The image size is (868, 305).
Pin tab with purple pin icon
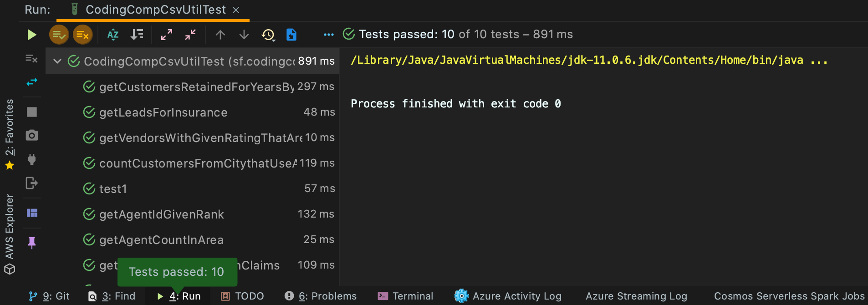[x=32, y=243]
